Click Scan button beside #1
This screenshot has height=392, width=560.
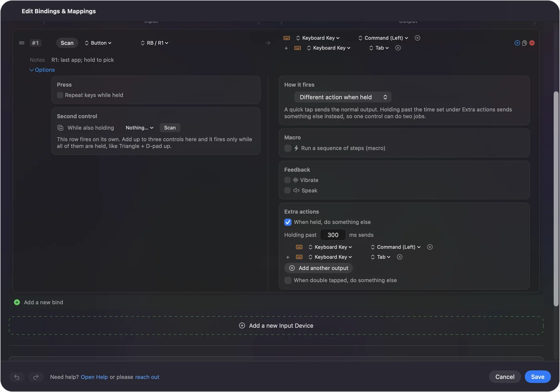point(67,43)
